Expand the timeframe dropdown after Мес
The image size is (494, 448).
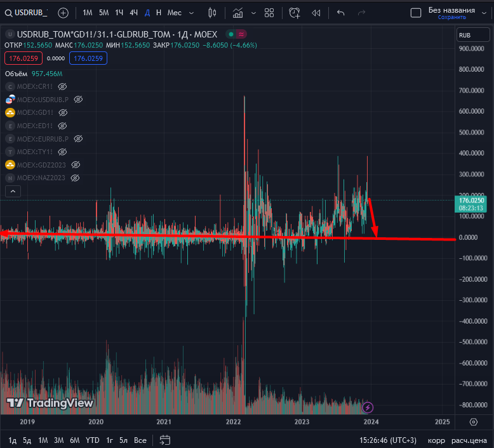(x=191, y=13)
